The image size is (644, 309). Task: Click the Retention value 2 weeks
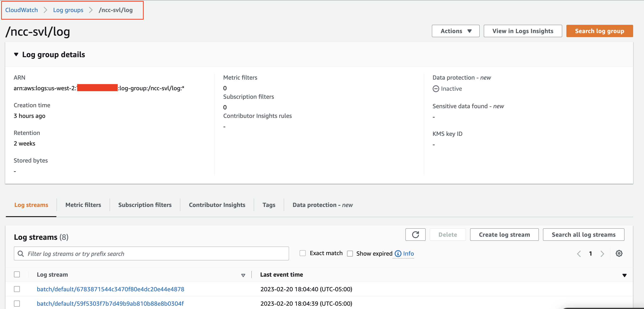point(25,143)
